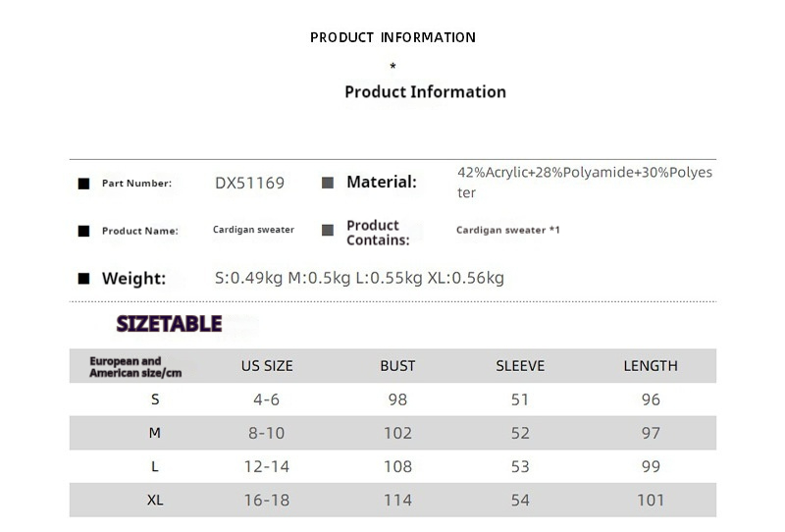The image size is (785, 532).
Task: Click the weight values line
Action: [x=359, y=278]
